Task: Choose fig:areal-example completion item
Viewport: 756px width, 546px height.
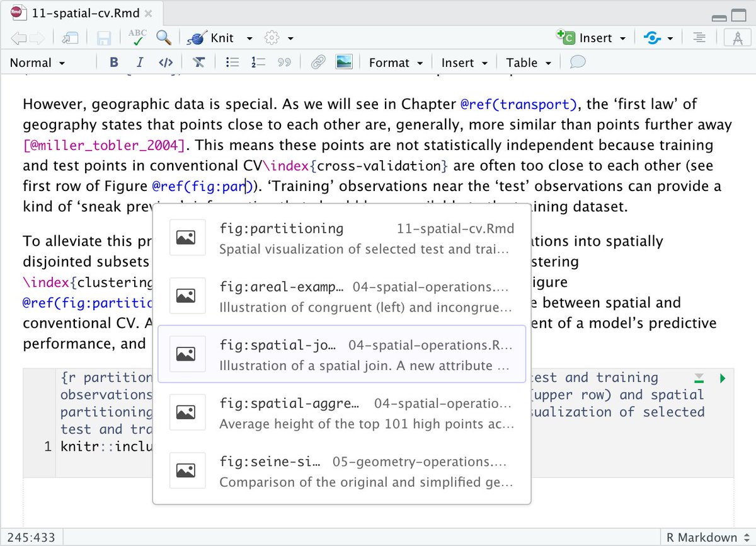Action: point(341,296)
